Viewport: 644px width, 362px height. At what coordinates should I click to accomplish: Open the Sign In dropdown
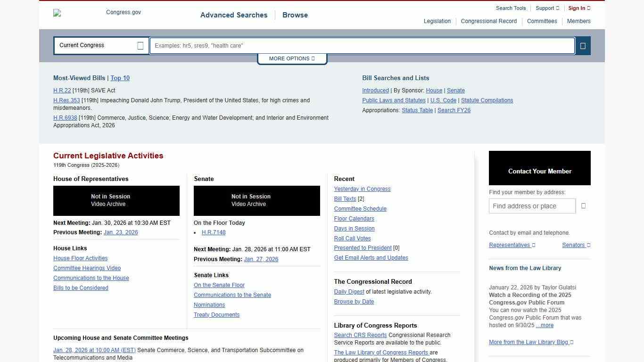(578, 8)
